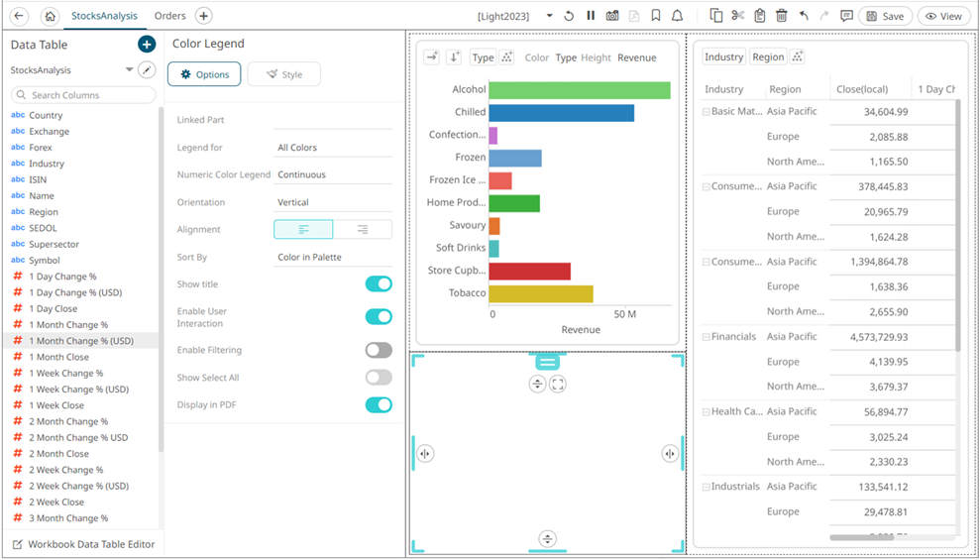This screenshot has height=560, width=980.
Task: Click the bookmark icon in top toolbar
Action: [656, 16]
